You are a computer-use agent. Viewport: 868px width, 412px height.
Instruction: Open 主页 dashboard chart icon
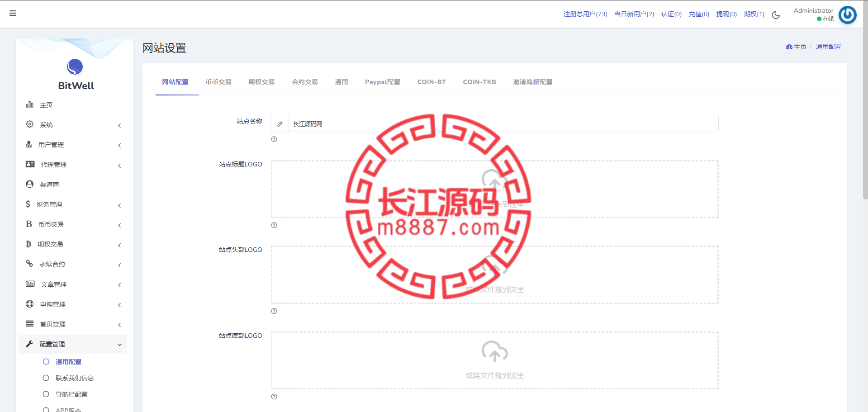coord(29,104)
